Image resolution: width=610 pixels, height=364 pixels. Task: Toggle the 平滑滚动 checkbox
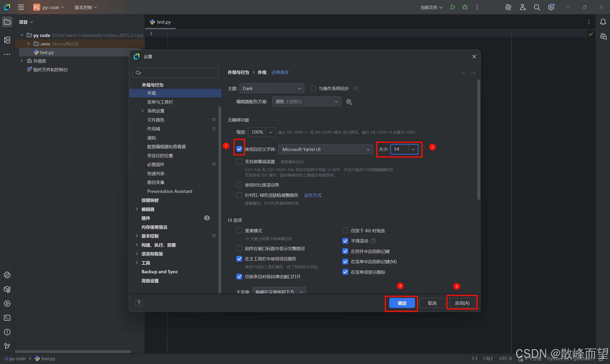[345, 241]
